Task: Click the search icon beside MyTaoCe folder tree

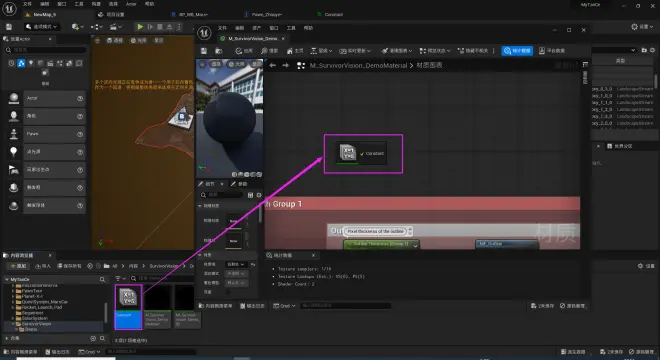Action: [102, 280]
